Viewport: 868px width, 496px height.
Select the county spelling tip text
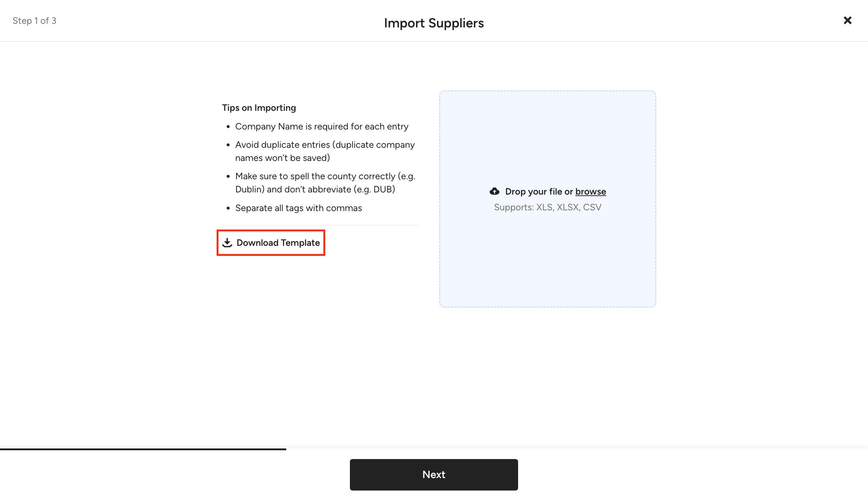[x=325, y=183]
